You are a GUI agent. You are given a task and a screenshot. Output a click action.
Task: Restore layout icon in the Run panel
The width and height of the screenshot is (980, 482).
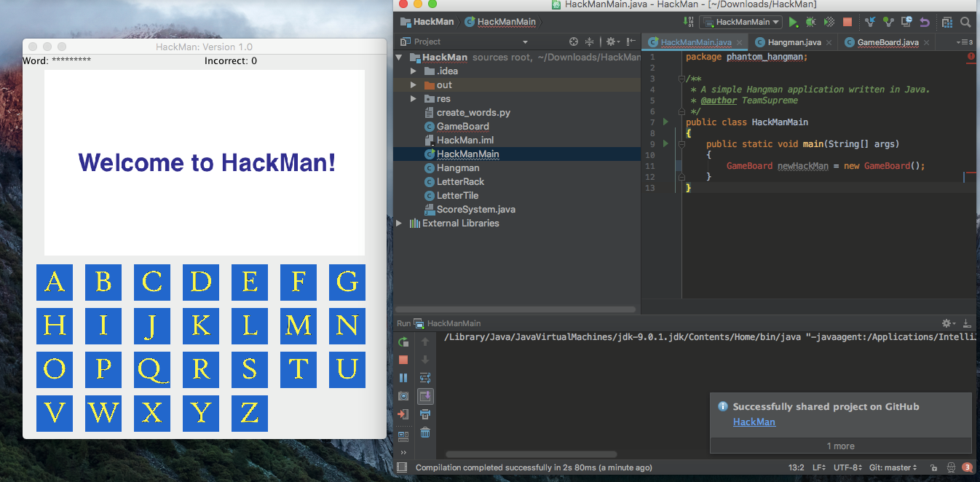(x=403, y=436)
